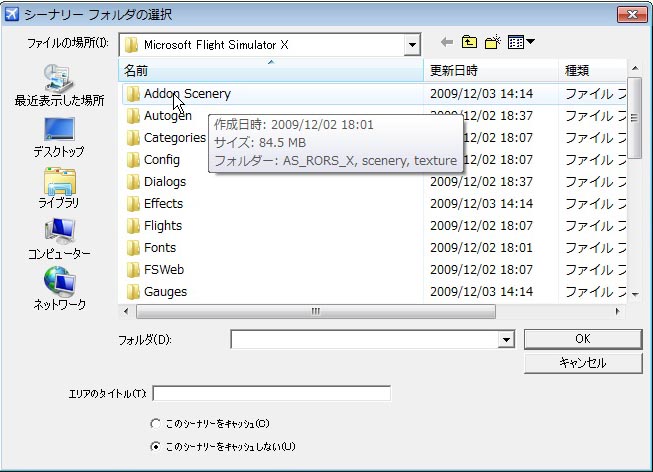Select the Dialogs folder icon
Image resolution: width=653 pixels, height=472 pixels.
(133, 182)
